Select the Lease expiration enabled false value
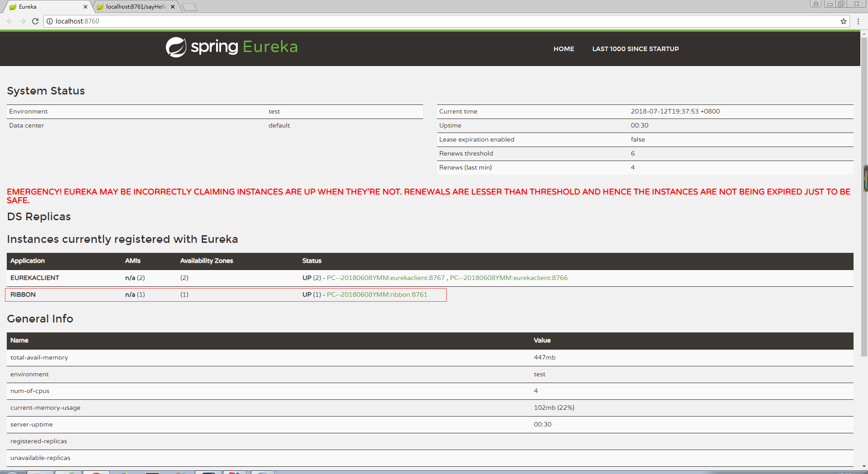Image resolution: width=868 pixels, height=474 pixels. pyautogui.click(x=638, y=139)
